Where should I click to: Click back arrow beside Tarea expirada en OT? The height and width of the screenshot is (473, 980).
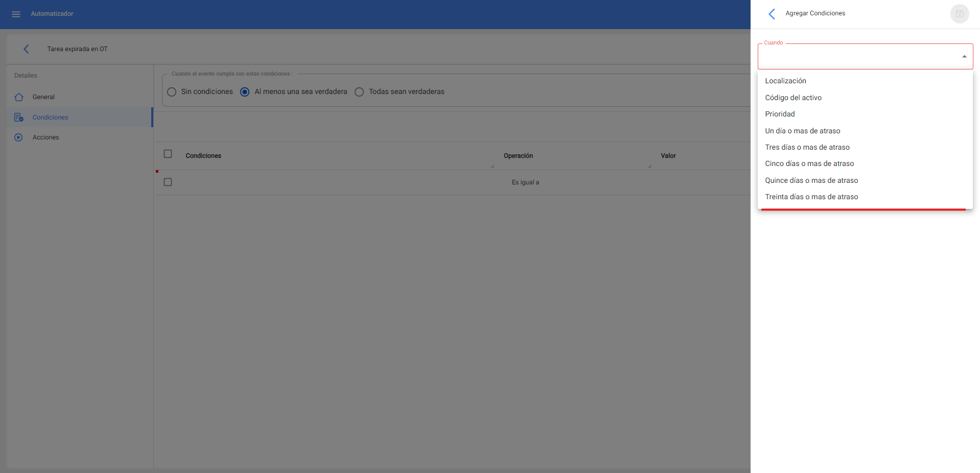(26, 49)
